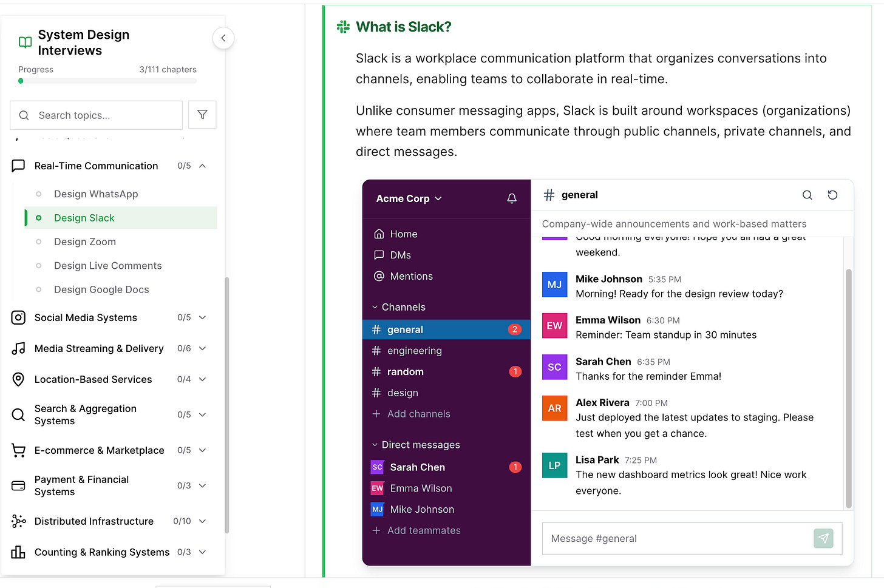Mark Design Google Docs chapter circle
This screenshot has width=884, height=588.
[39, 289]
